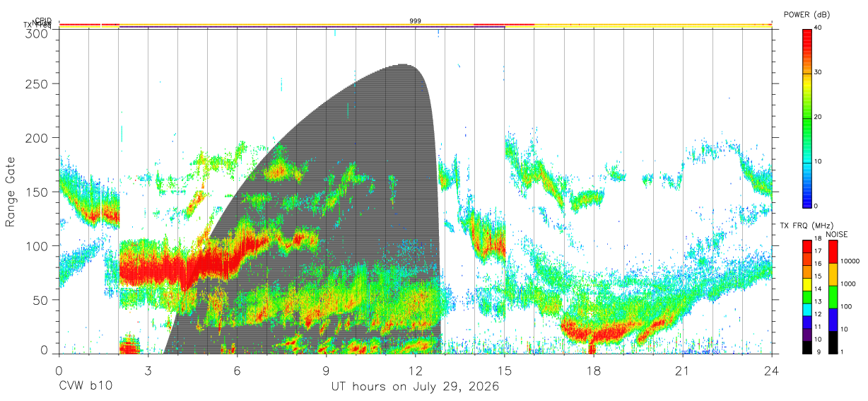
Task: Click the 50 tick label on the y-axis
Action: pos(40,300)
